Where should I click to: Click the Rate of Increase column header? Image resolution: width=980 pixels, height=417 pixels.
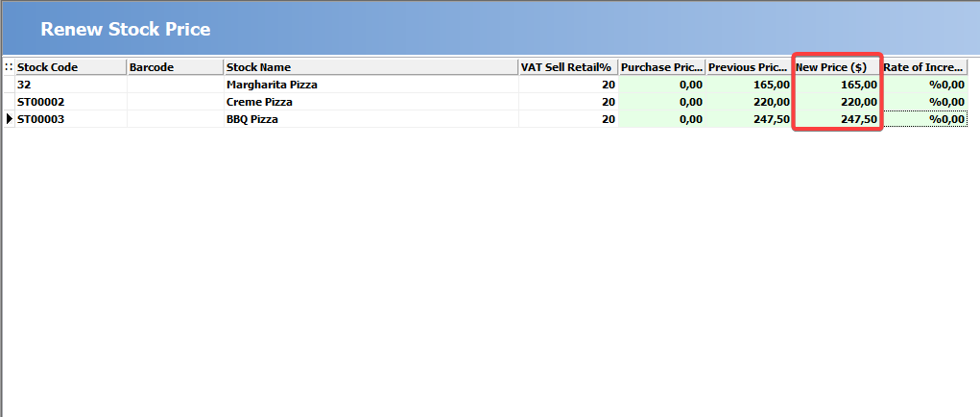(x=924, y=67)
